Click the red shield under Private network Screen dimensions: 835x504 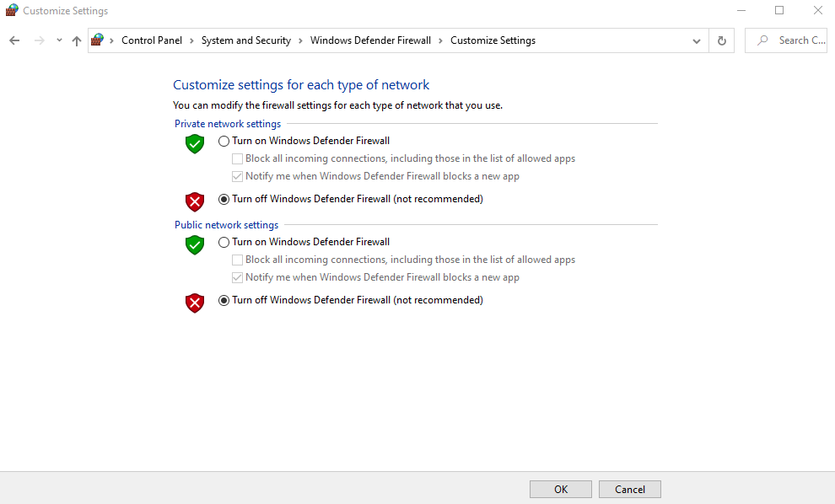(x=195, y=201)
